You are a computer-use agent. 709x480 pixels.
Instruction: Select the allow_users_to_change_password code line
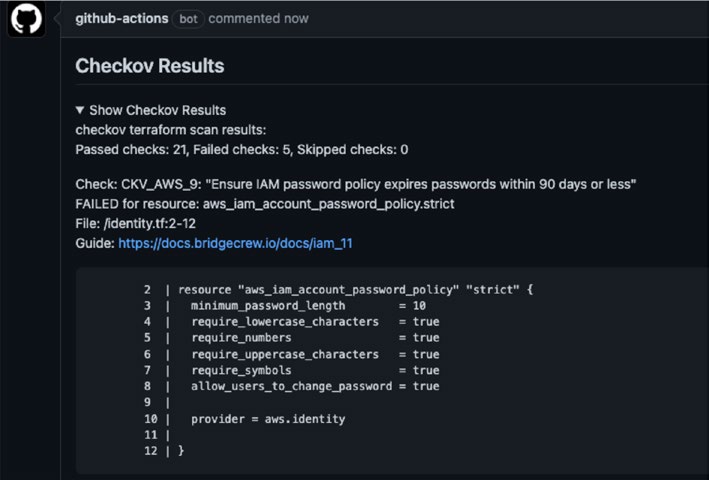coord(315,386)
